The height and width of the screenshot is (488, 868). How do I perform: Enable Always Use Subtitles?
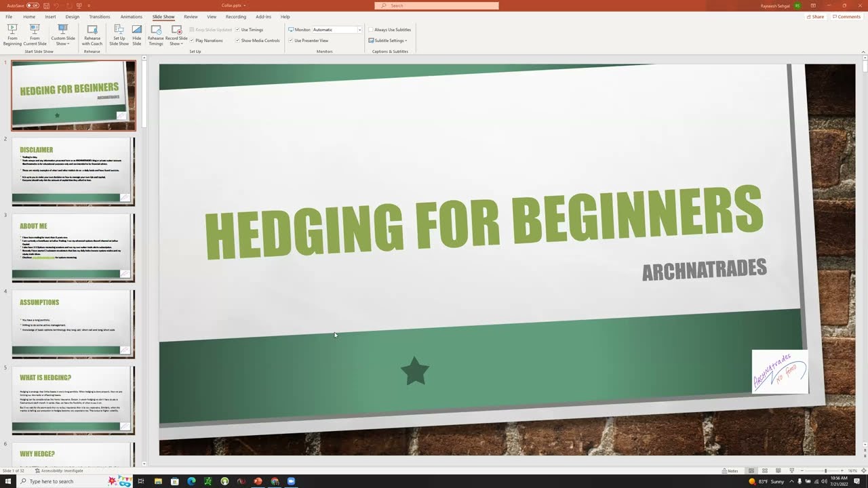tap(390, 30)
